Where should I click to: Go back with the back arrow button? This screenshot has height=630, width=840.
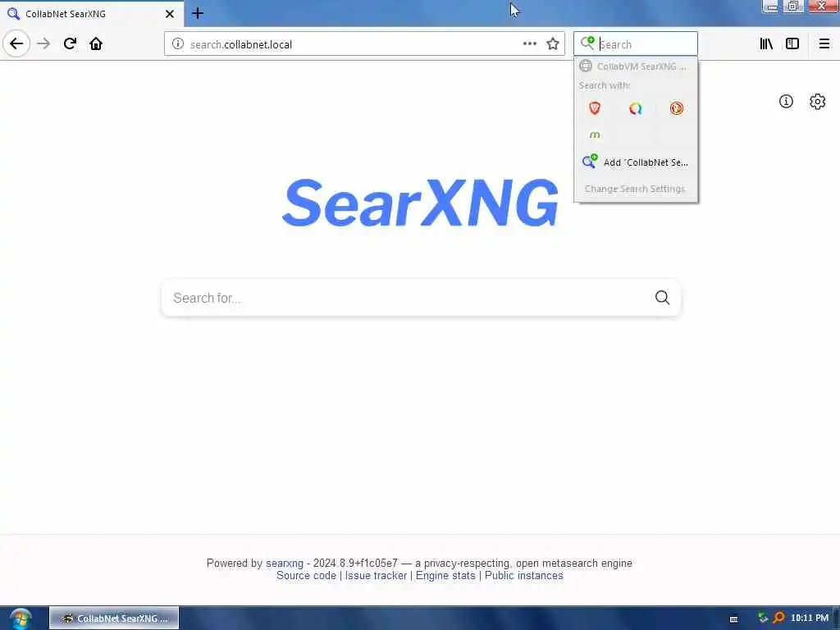pyautogui.click(x=16, y=43)
